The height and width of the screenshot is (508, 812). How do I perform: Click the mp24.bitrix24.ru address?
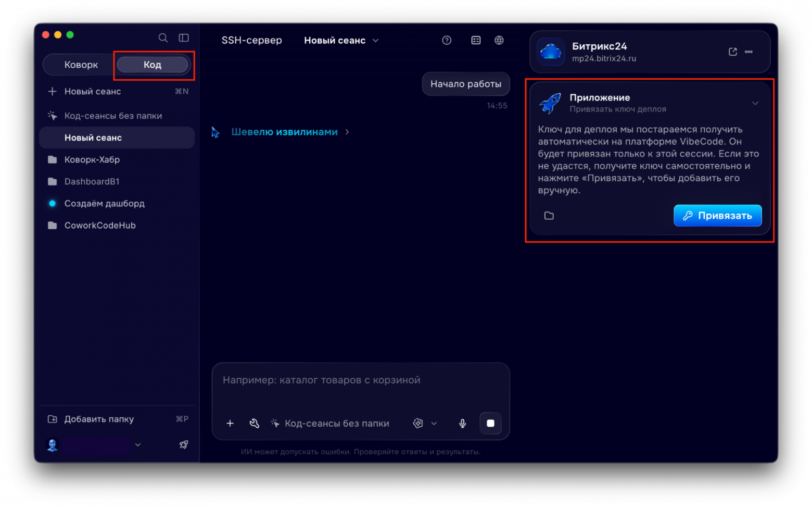(604, 58)
